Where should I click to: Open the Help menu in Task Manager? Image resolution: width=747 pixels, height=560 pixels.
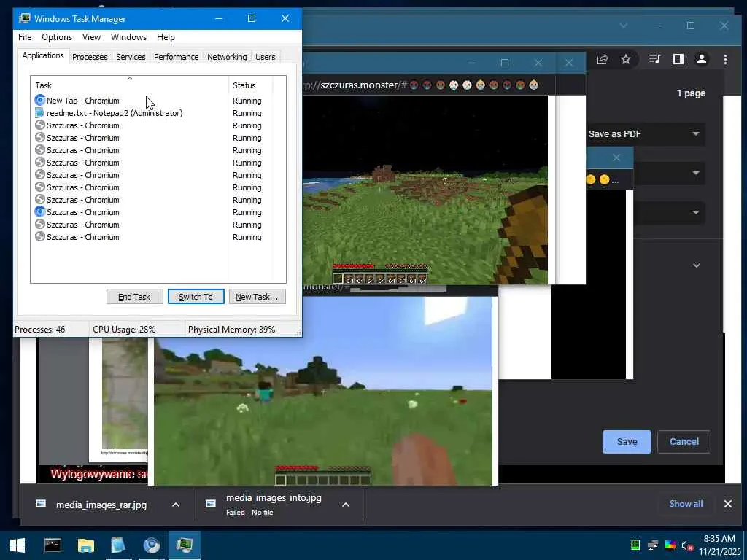[x=166, y=37]
